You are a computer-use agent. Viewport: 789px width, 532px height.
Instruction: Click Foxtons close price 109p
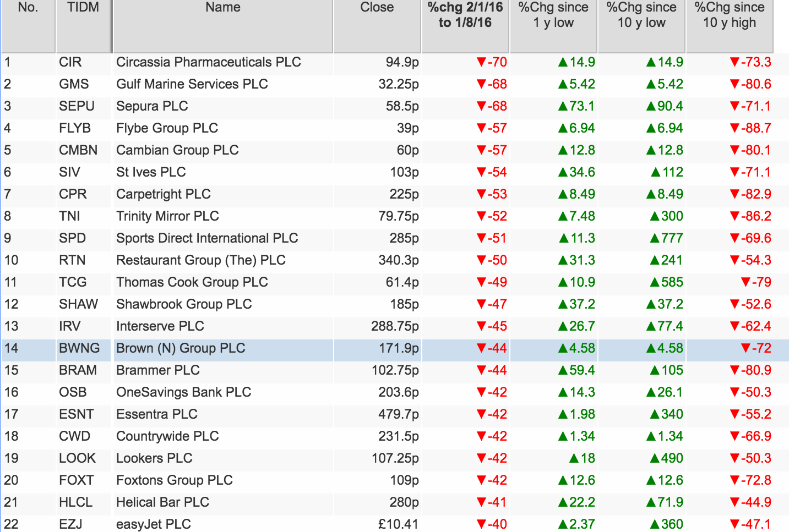click(405, 480)
